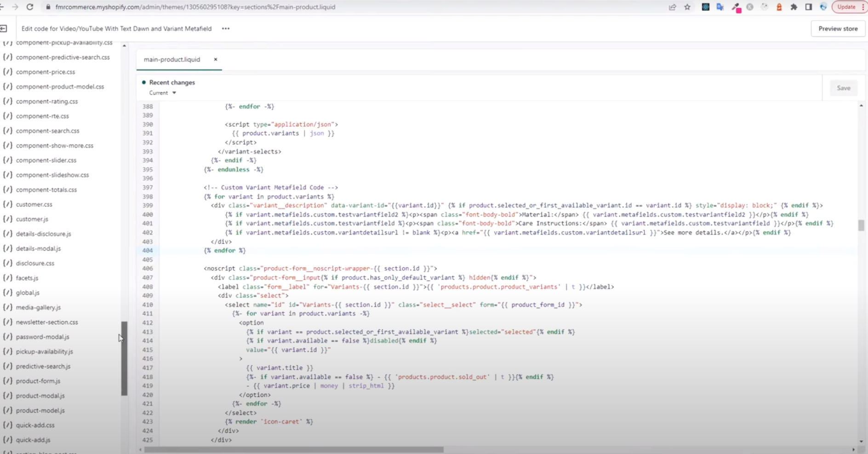This screenshot has height=454, width=868.
Task: Open the Chrome three-dot menu
Action: point(863,7)
